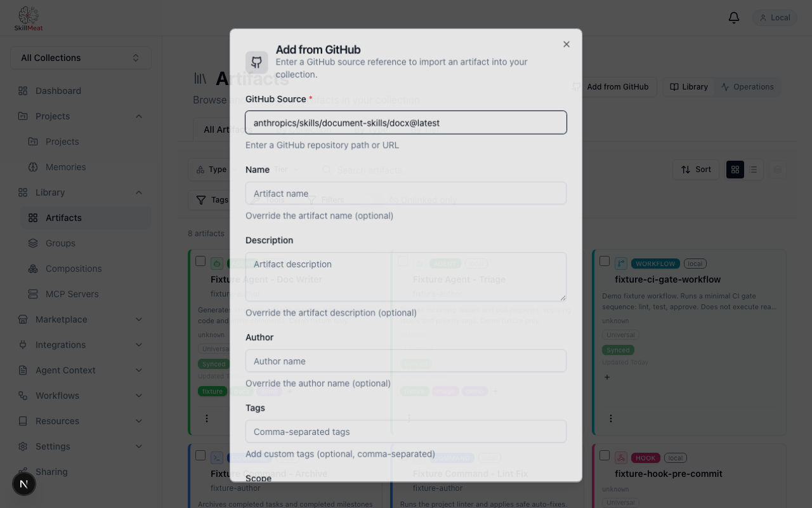The height and width of the screenshot is (508, 812).
Task: Open the Sharing page in the sidebar
Action: [81, 472]
